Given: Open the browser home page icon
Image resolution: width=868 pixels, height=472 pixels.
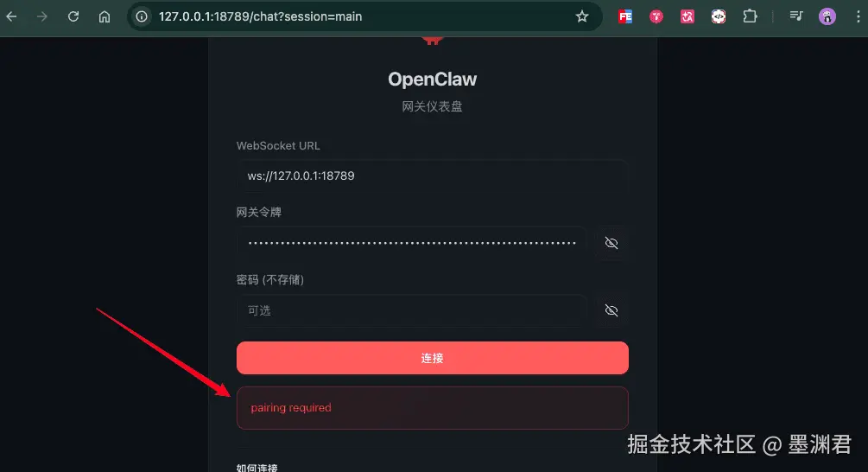Looking at the screenshot, I should (105, 16).
